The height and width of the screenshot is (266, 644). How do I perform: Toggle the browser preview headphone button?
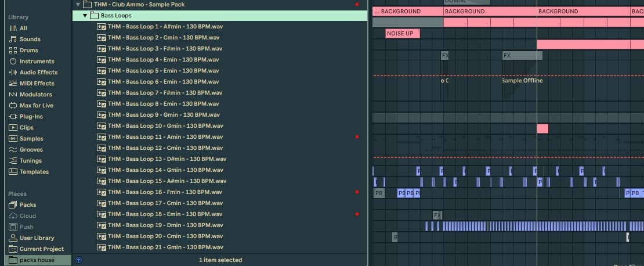pos(79,260)
